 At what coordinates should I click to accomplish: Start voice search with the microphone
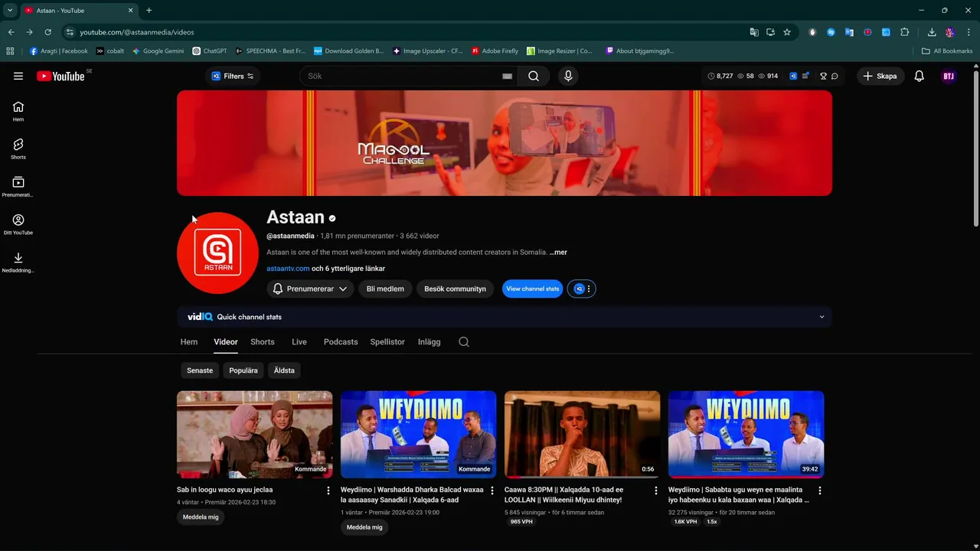(x=568, y=76)
